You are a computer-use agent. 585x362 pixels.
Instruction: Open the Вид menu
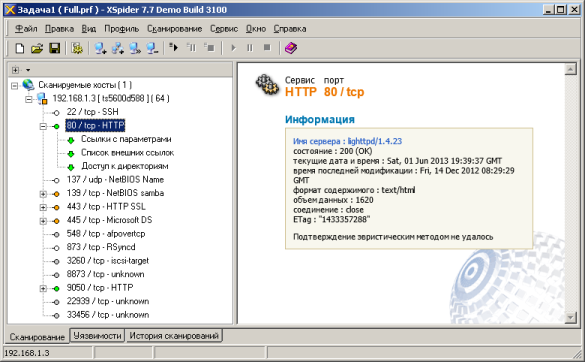pyautogui.click(x=88, y=29)
